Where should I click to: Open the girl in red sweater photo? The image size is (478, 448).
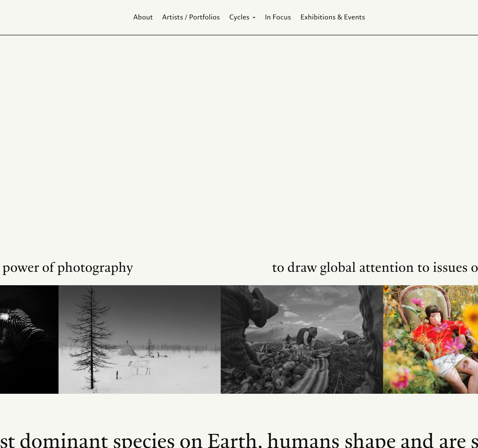(x=430, y=339)
